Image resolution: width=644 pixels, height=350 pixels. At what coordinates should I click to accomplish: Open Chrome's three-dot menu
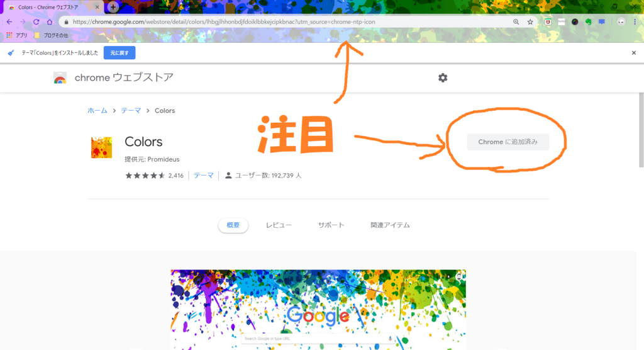tap(635, 22)
